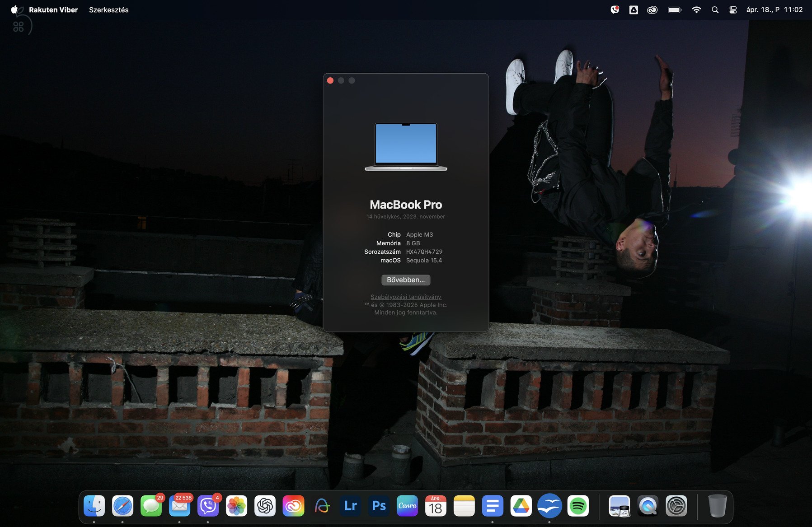Open the Rakuten Viber menu
The image size is (812, 527).
point(53,9)
